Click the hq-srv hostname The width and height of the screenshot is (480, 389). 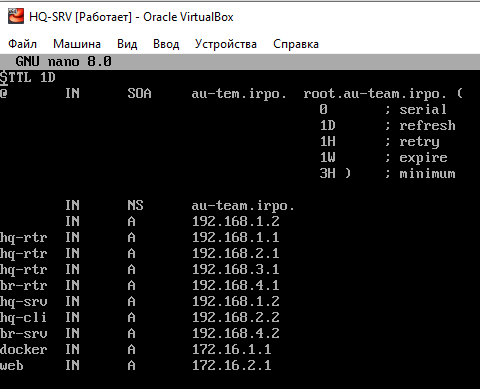[x=24, y=302]
